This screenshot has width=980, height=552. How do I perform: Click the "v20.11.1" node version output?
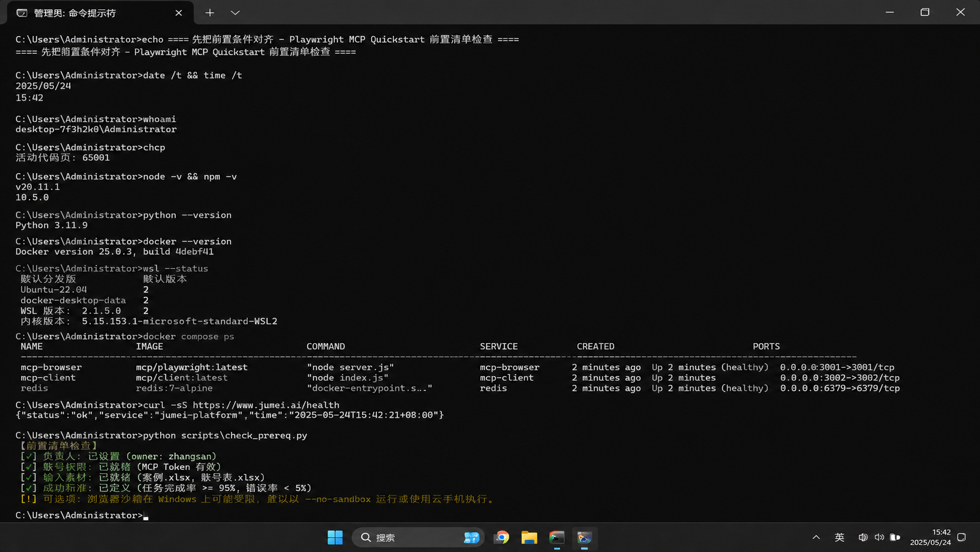click(38, 187)
